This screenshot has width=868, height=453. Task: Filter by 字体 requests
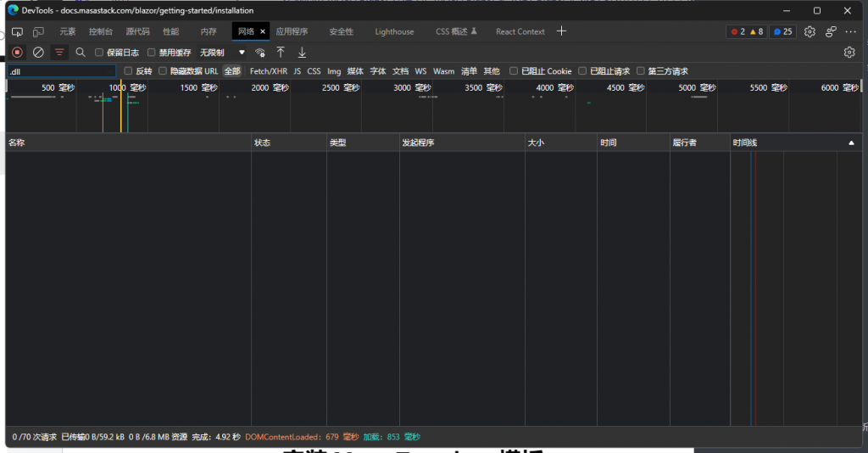[377, 71]
